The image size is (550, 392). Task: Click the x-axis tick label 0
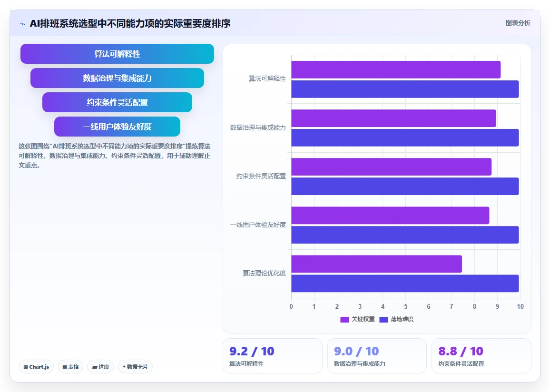(291, 306)
